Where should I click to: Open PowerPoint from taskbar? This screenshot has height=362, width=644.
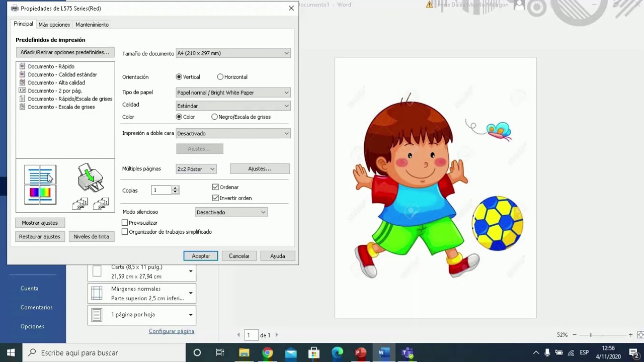coord(361,352)
